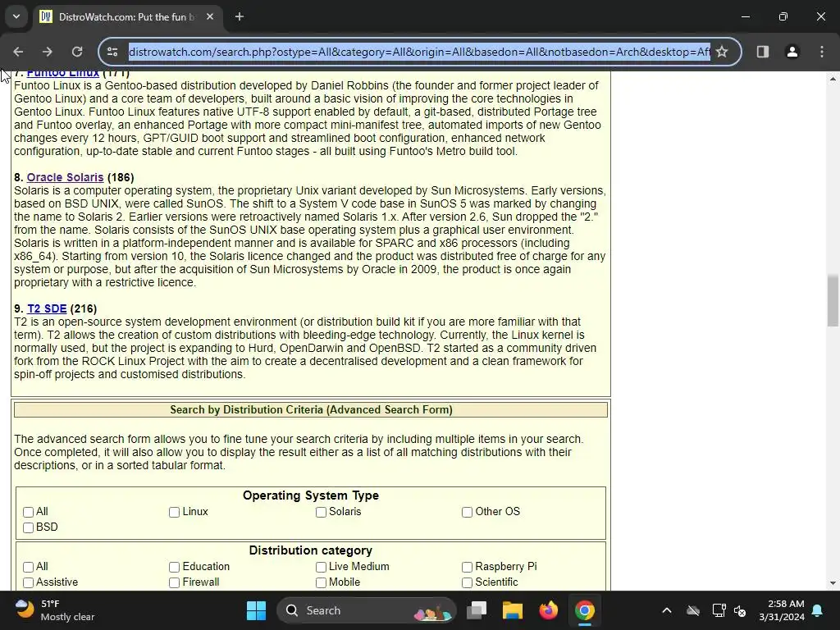Check the Other OS checkbox
Viewport: 840px width, 630px height.
point(467,512)
